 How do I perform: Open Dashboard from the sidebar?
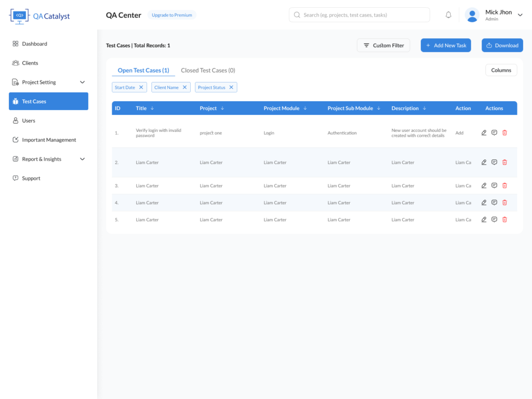[34, 44]
